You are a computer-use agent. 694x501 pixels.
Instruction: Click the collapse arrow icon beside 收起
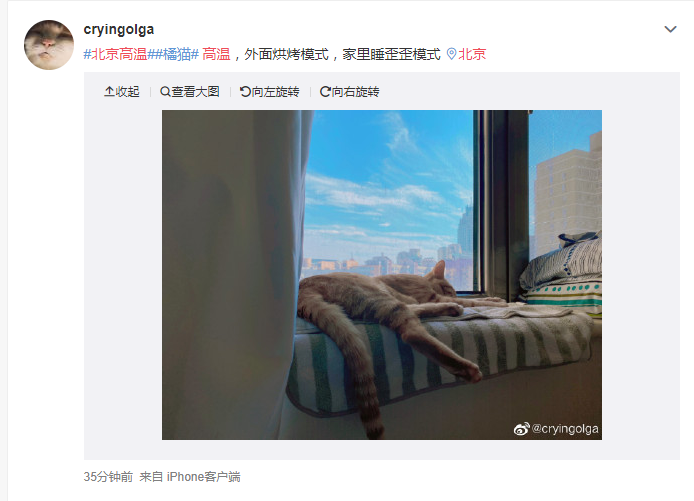109,92
